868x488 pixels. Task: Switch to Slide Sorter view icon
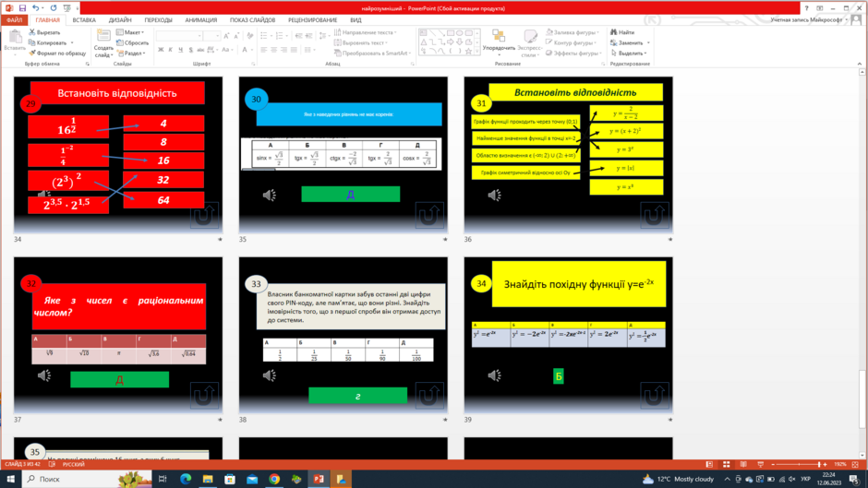(727, 464)
